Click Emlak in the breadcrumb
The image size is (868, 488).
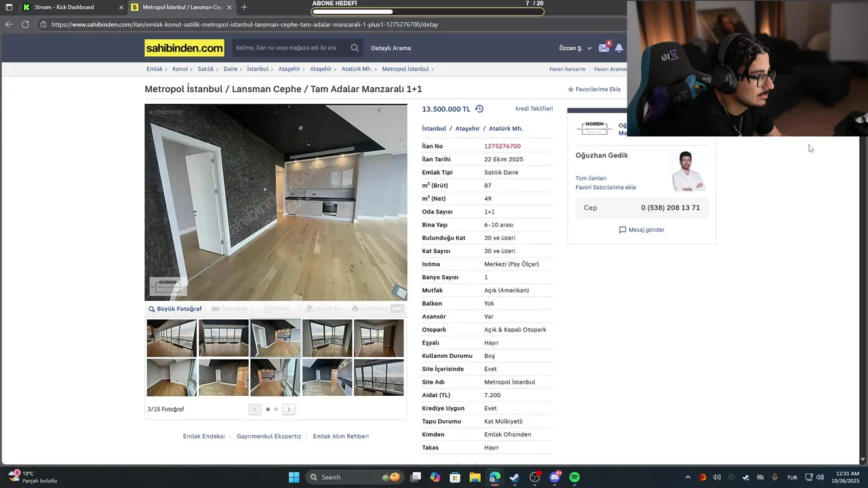click(155, 69)
